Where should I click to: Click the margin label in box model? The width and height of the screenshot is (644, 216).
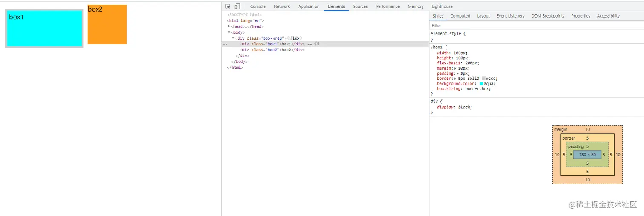pos(561,129)
